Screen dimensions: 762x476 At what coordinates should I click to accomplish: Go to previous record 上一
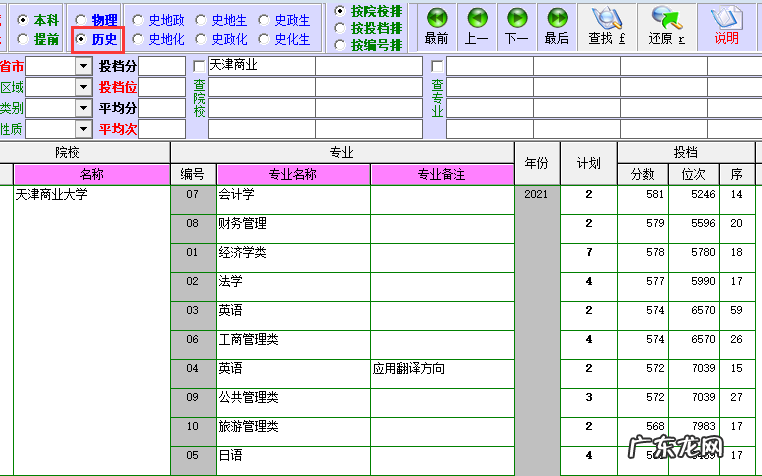477,27
